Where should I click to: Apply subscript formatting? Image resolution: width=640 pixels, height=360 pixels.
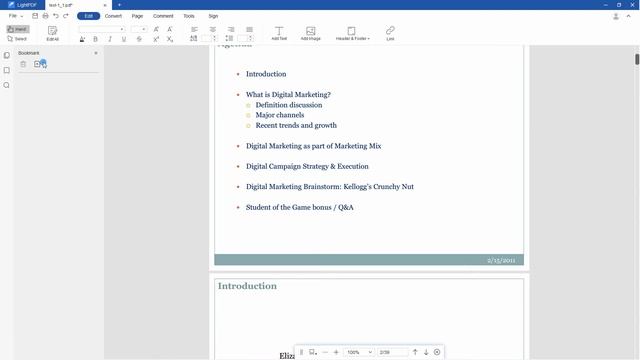pos(169,39)
